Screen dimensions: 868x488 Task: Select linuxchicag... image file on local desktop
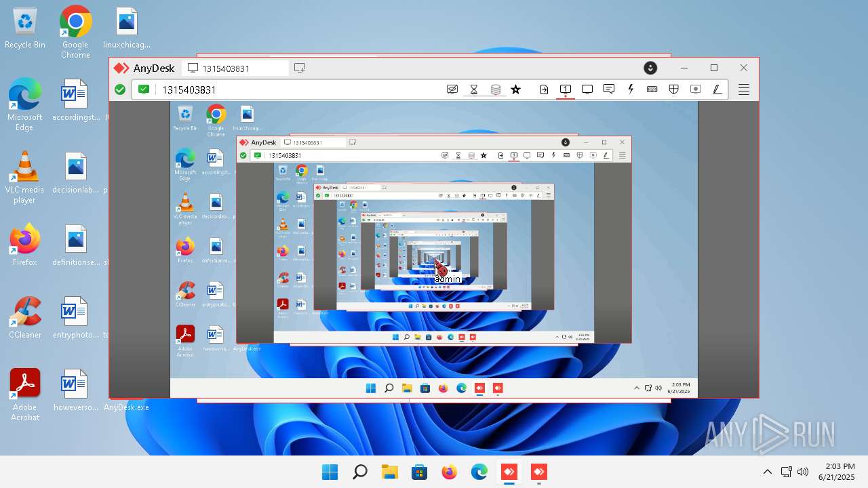(127, 28)
